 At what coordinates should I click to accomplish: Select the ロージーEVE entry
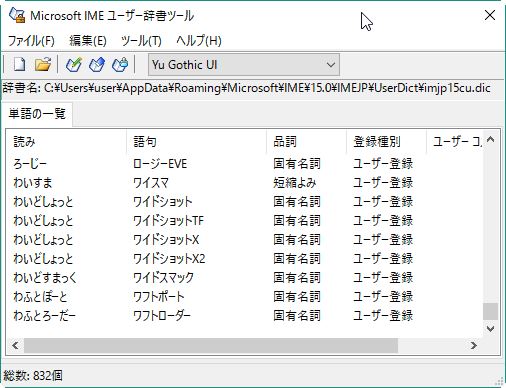point(244,164)
